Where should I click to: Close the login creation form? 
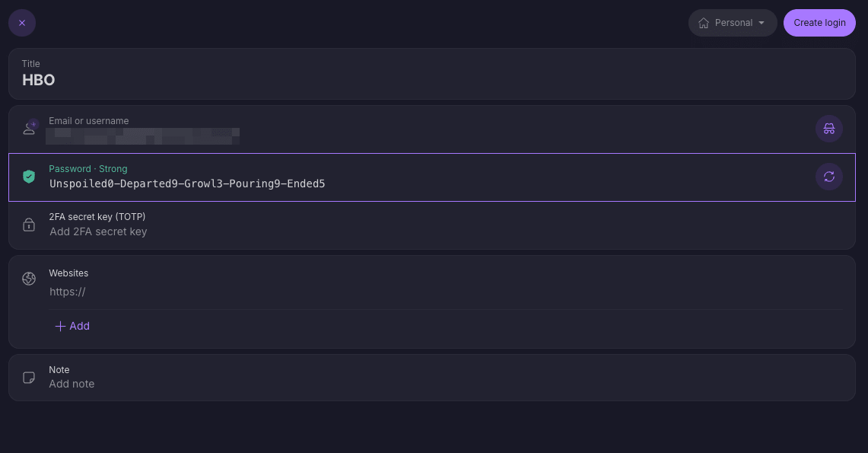click(x=22, y=23)
